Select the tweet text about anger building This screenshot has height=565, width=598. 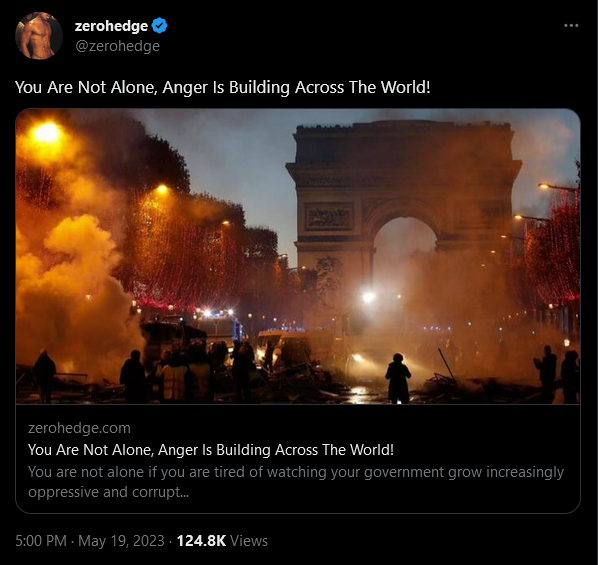(x=223, y=87)
